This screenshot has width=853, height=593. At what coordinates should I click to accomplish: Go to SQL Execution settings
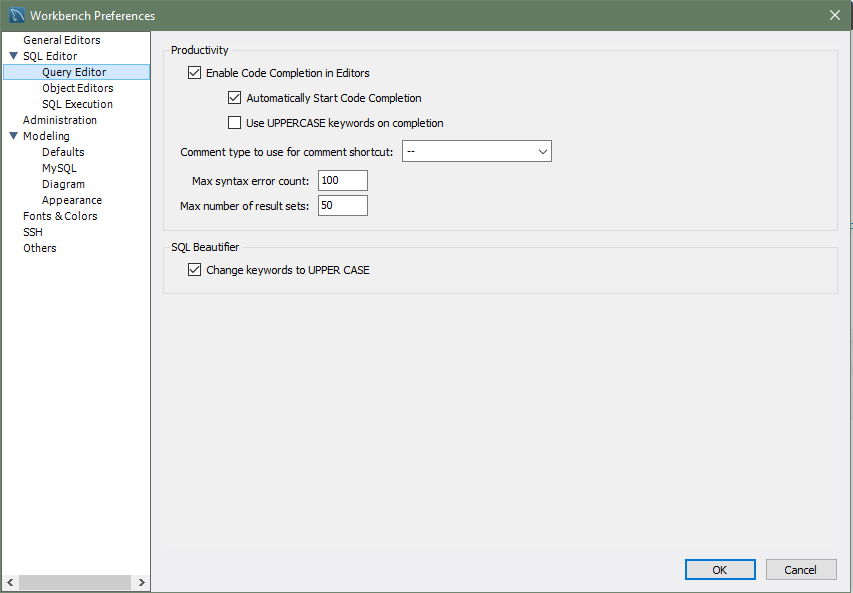tap(77, 104)
